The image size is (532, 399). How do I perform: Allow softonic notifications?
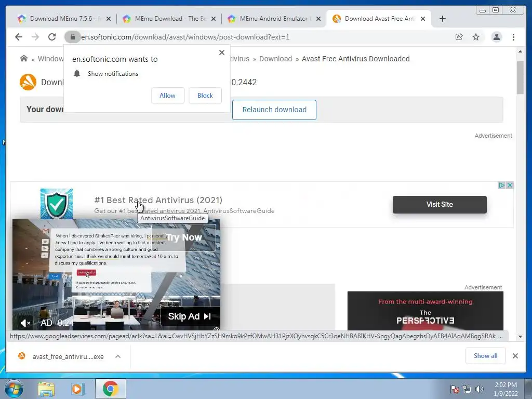coord(168,96)
